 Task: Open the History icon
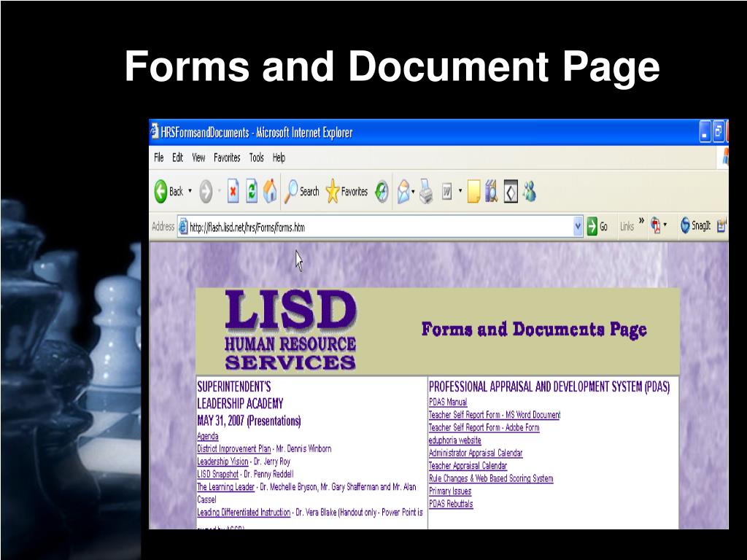[382, 192]
